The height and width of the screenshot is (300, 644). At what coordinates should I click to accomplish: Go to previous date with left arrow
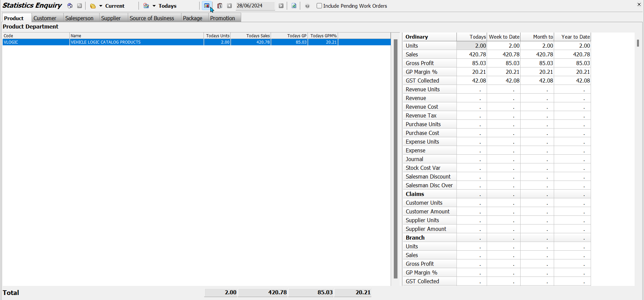(x=229, y=6)
